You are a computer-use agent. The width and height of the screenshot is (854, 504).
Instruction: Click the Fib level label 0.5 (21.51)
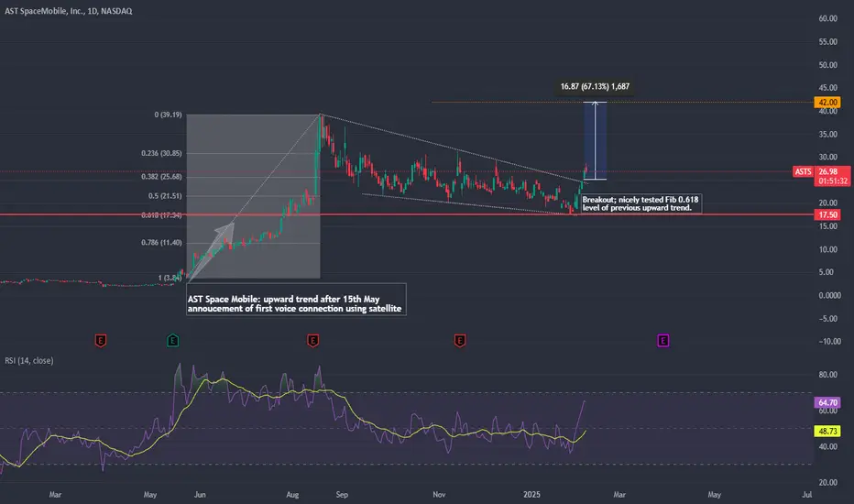pyautogui.click(x=165, y=196)
